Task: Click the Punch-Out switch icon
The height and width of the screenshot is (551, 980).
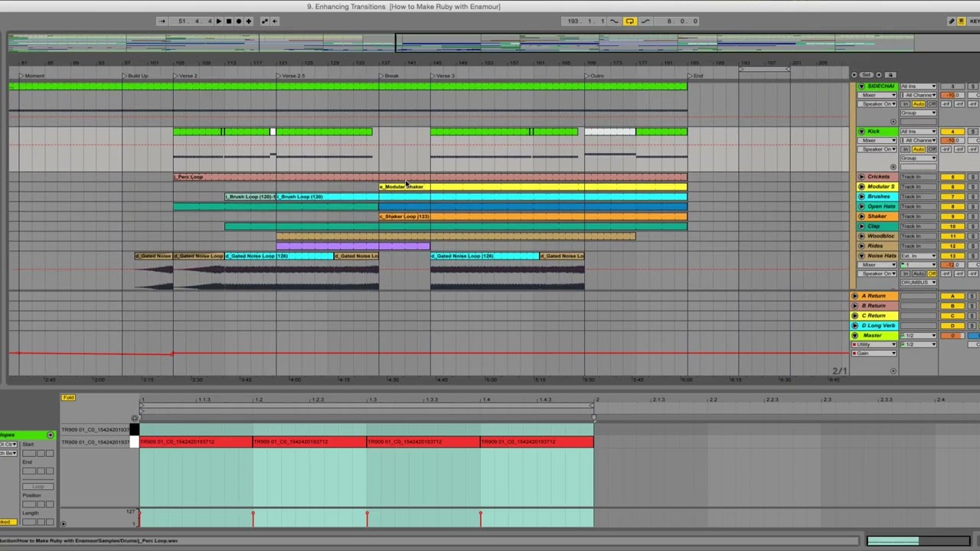Action: 645,21
